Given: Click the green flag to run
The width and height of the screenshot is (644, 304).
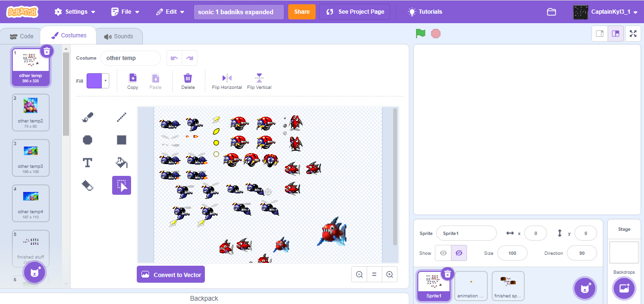Looking at the screenshot, I should (421, 34).
